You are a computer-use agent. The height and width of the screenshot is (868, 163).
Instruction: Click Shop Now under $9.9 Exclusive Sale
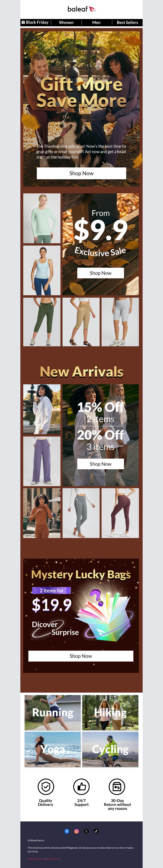click(100, 273)
